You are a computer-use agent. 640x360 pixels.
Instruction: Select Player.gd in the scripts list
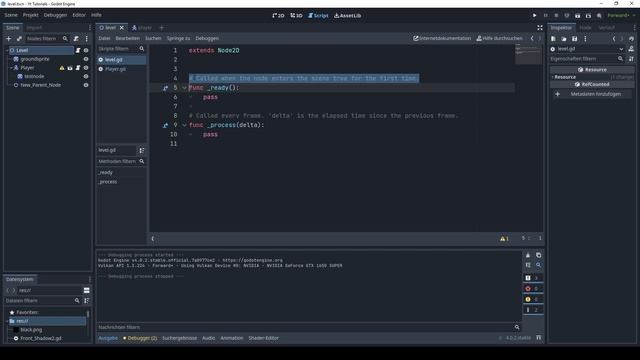[121, 69]
